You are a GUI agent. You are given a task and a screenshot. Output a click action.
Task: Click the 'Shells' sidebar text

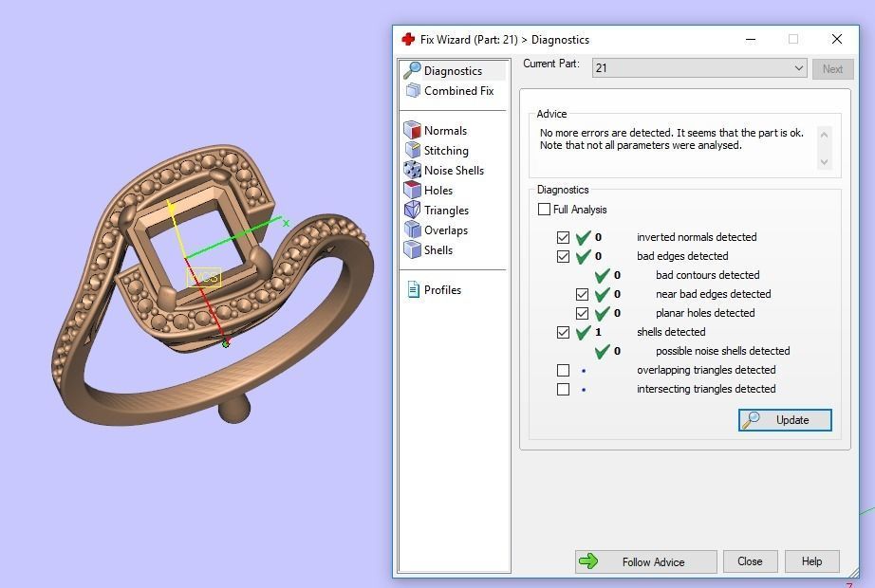(x=438, y=250)
